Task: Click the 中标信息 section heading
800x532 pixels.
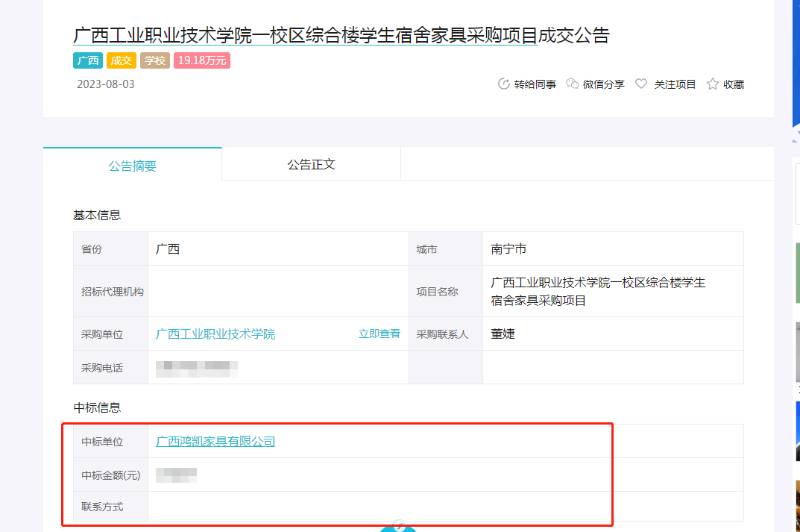Action: 97,408
